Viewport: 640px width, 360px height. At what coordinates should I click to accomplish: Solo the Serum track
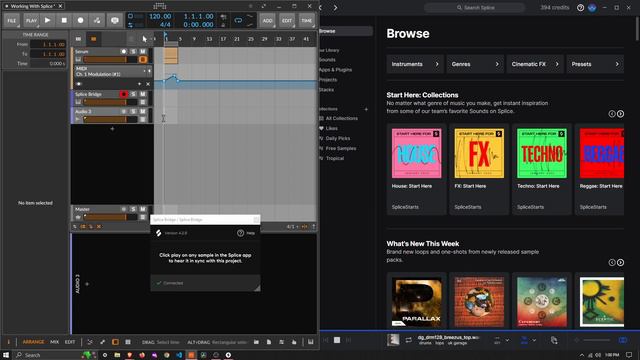click(133, 51)
